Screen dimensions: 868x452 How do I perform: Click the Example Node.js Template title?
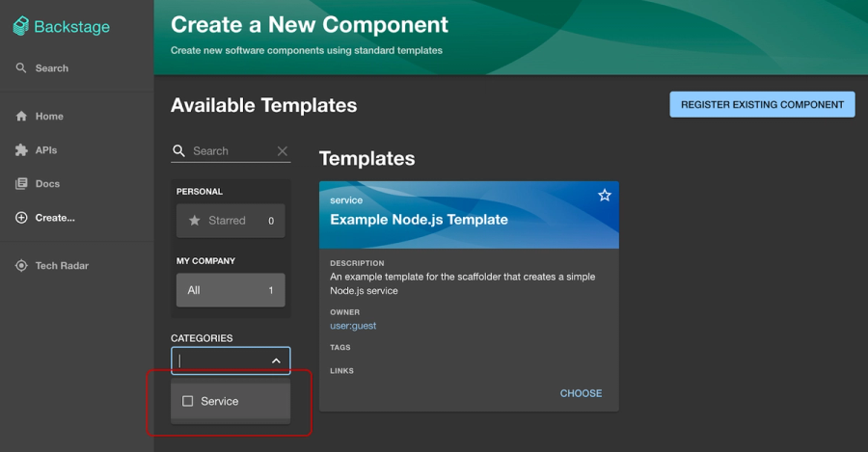coord(420,220)
